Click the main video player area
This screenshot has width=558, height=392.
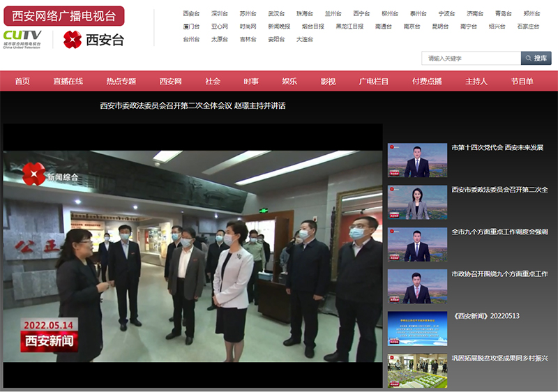coord(193,255)
